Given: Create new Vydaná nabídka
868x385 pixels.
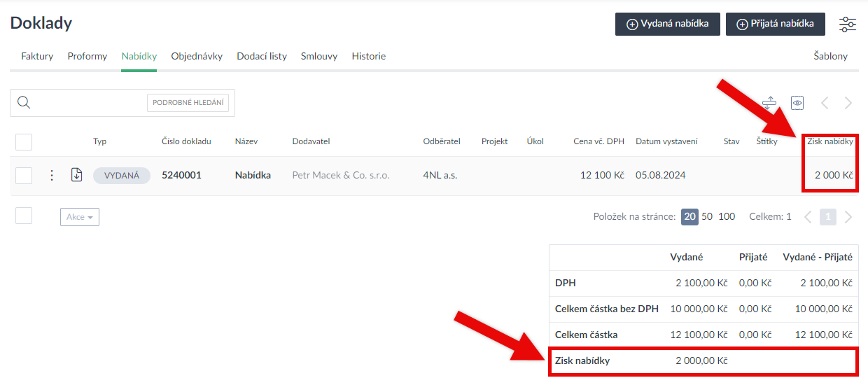Looking at the screenshot, I should tap(667, 24).
